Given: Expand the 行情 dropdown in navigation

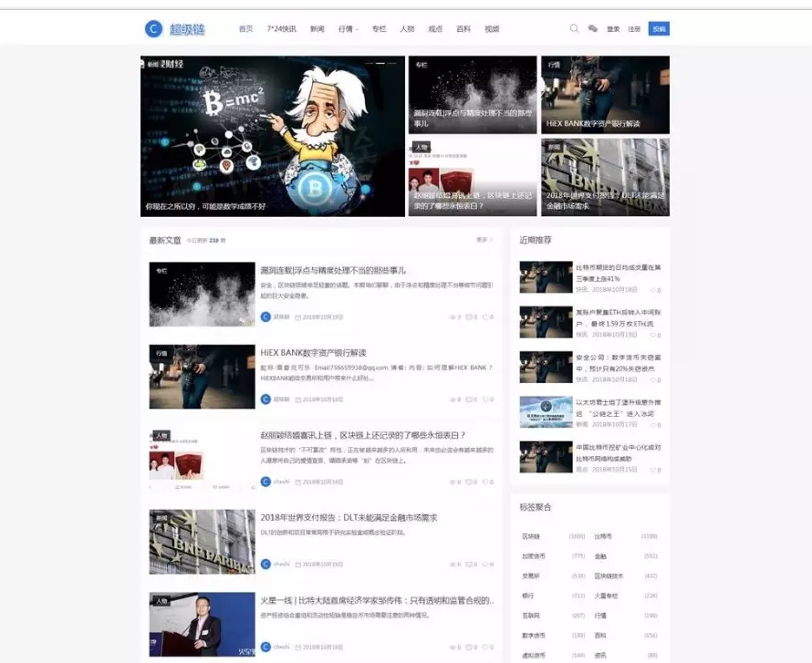Looking at the screenshot, I should tap(348, 29).
